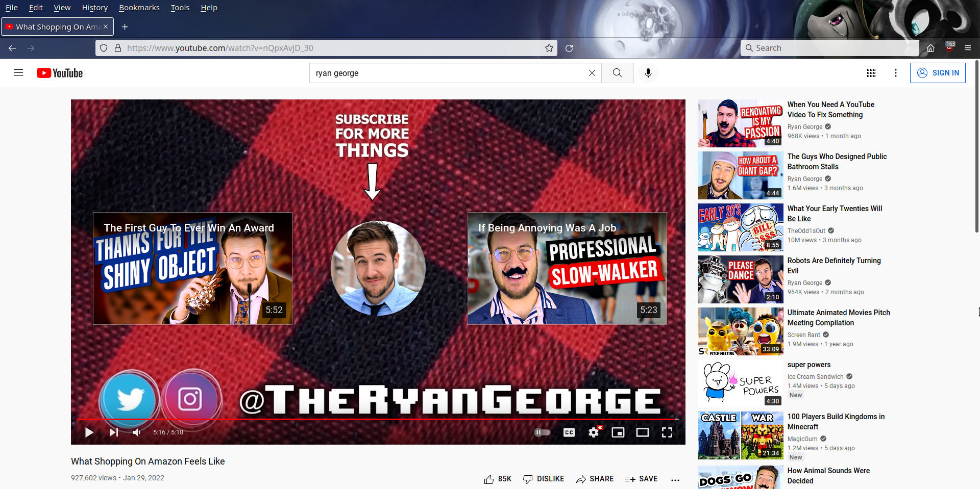980x489 pixels.
Task: Like the video with 85K thumbs up
Action: click(498, 479)
